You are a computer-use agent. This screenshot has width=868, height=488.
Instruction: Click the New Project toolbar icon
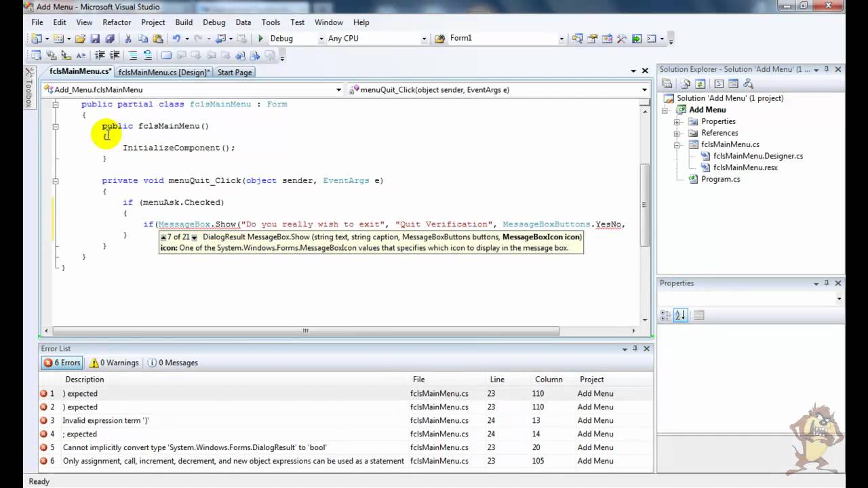[x=36, y=39]
